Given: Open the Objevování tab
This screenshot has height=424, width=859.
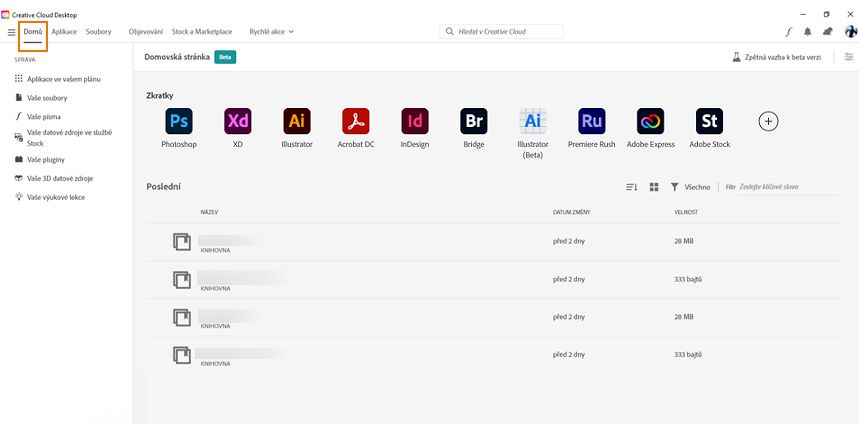Looking at the screenshot, I should click(x=146, y=32).
